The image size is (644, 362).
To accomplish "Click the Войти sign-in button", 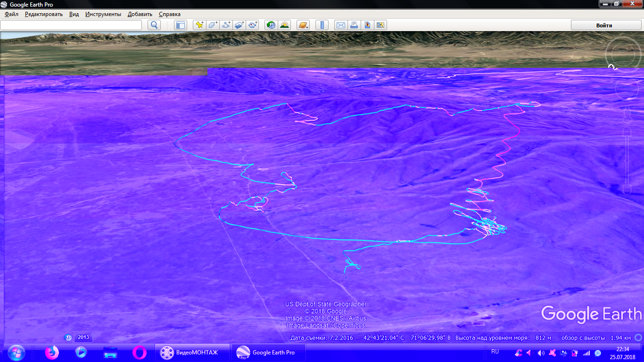I will (604, 25).
